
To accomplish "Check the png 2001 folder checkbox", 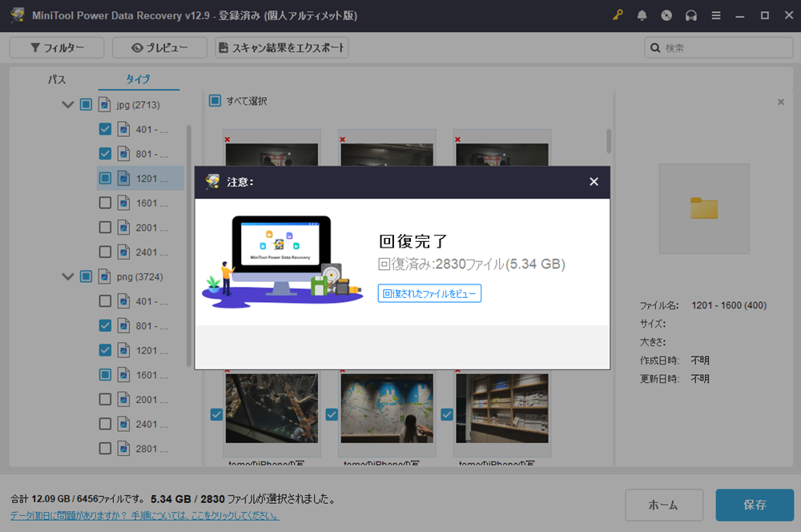I will (105, 400).
